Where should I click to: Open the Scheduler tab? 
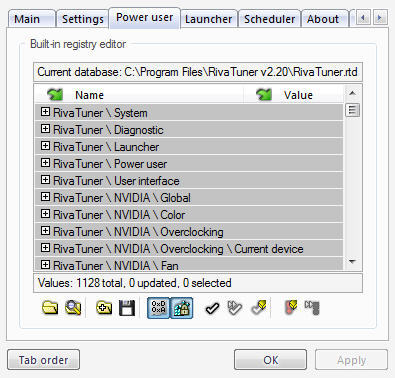click(x=269, y=19)
